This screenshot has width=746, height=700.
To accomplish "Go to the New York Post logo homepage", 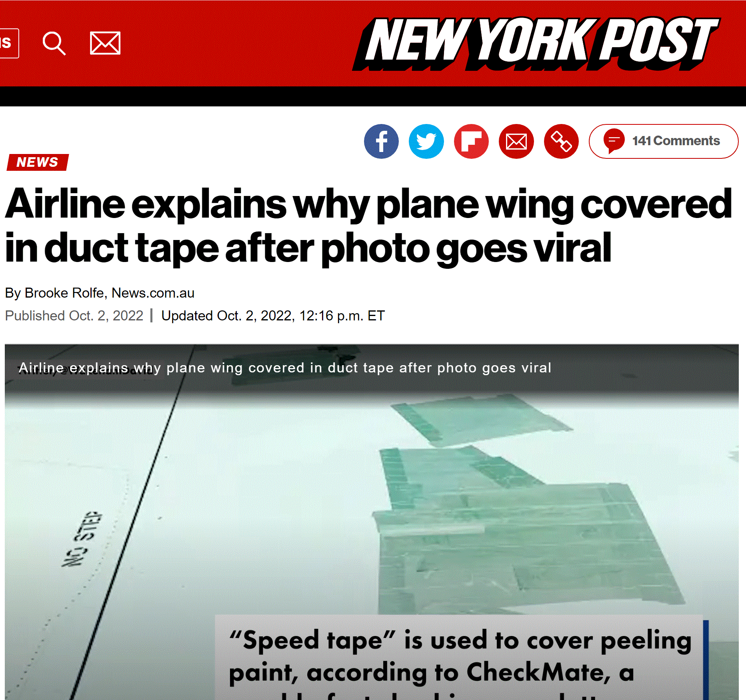I will (537, 43).
